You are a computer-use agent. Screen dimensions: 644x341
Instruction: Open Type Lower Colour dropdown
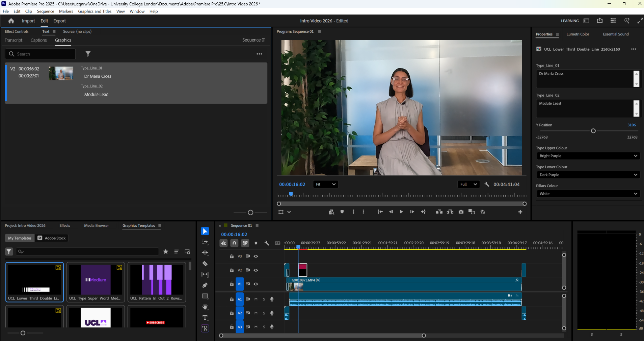click(x=588, y=175)
